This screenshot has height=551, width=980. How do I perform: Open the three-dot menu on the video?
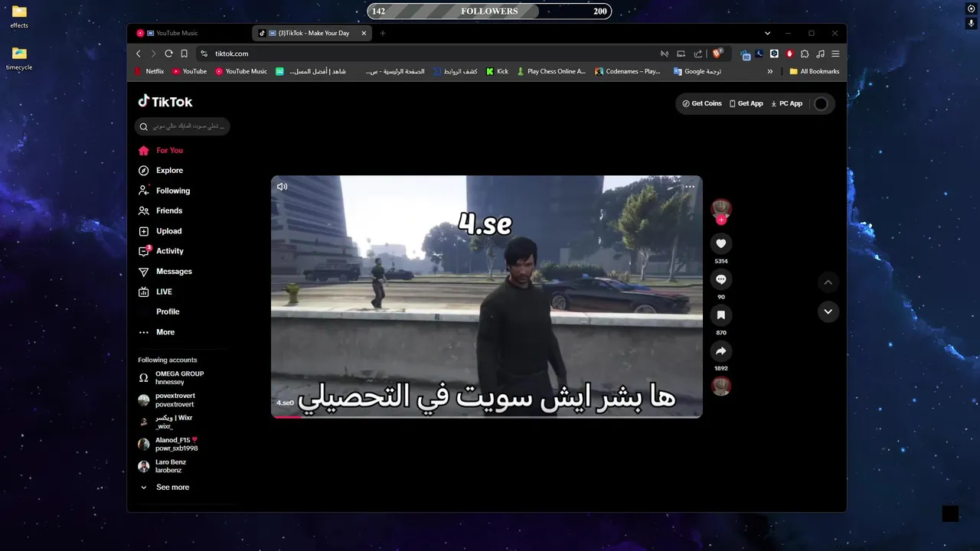coord(690,187)
